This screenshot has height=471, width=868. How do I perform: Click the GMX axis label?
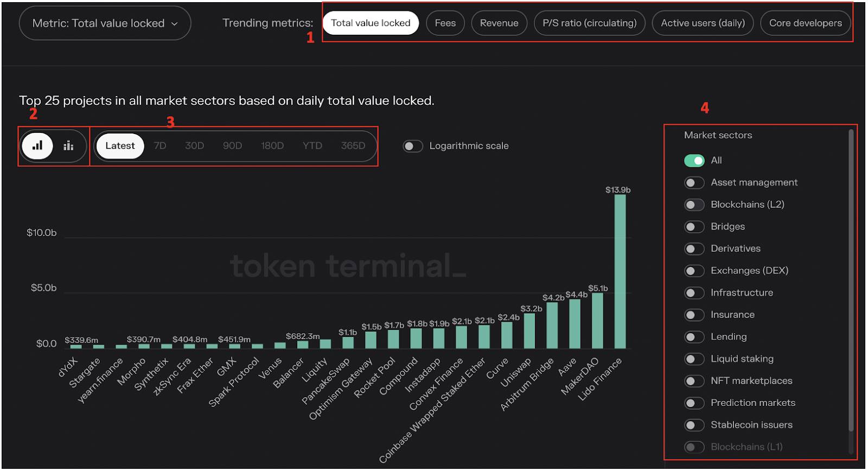coord(226,367)
